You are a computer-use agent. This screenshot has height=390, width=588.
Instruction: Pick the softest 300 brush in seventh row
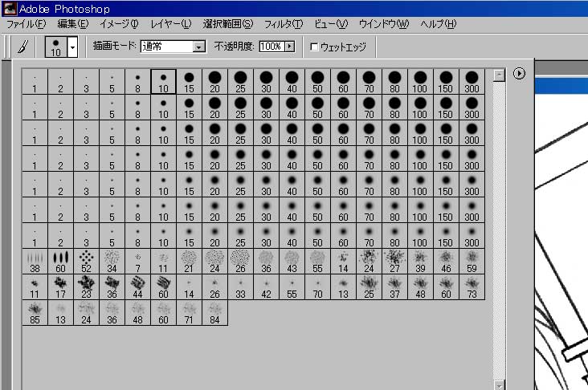coord(472,236)
